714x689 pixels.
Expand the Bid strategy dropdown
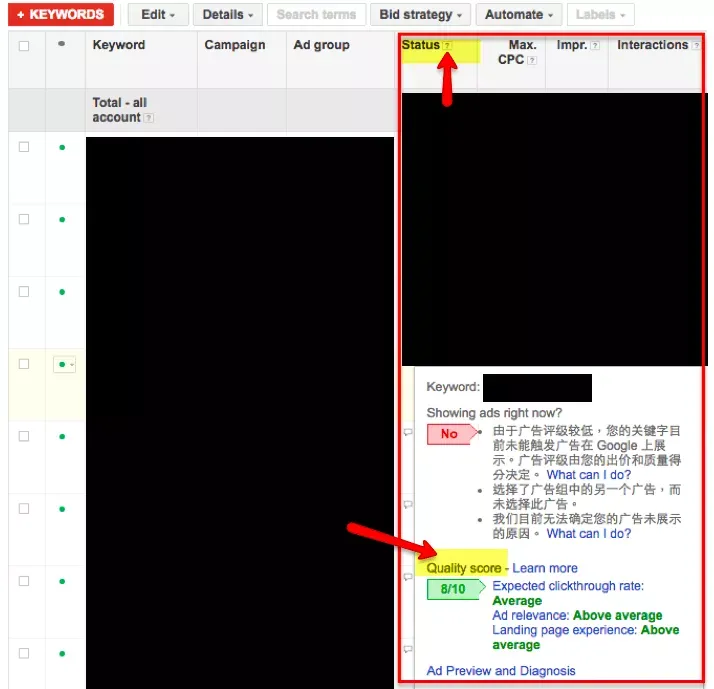(420, 15)
